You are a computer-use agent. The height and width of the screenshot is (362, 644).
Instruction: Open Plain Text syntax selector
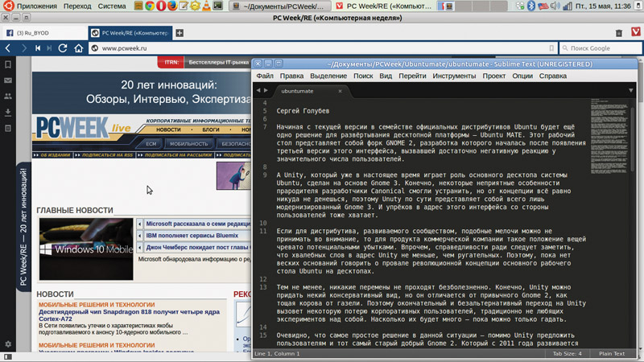point(612,353)
